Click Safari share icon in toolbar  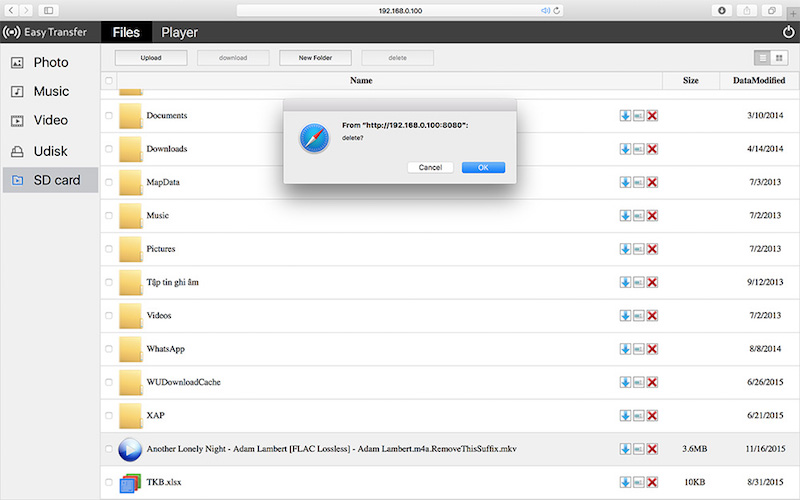746,10
